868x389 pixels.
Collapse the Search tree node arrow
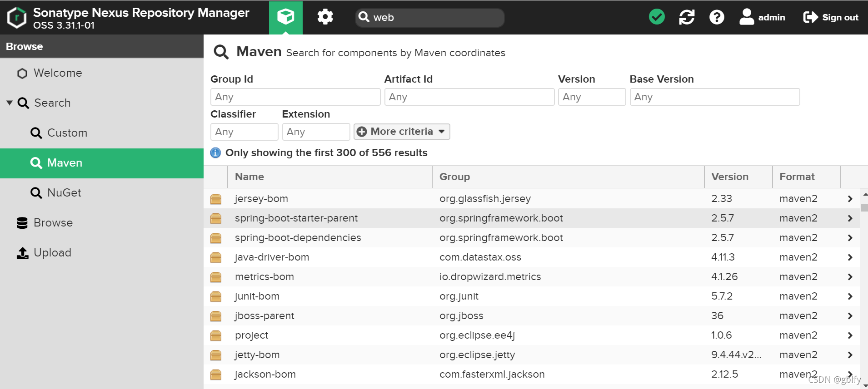tap(10, 103)
